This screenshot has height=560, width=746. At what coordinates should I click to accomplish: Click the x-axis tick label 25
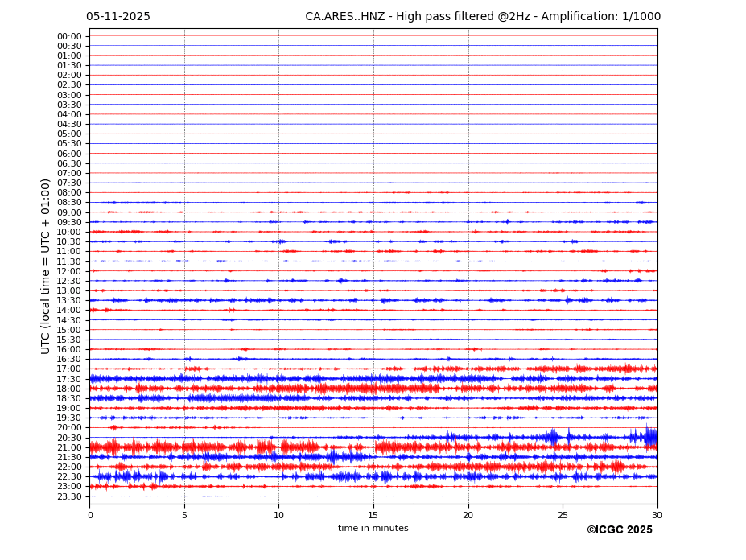563,515
